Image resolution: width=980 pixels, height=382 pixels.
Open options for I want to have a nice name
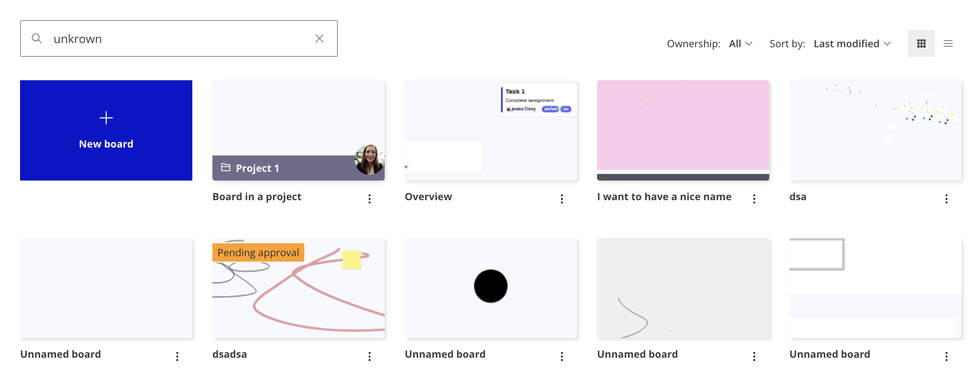click(754, 199)
